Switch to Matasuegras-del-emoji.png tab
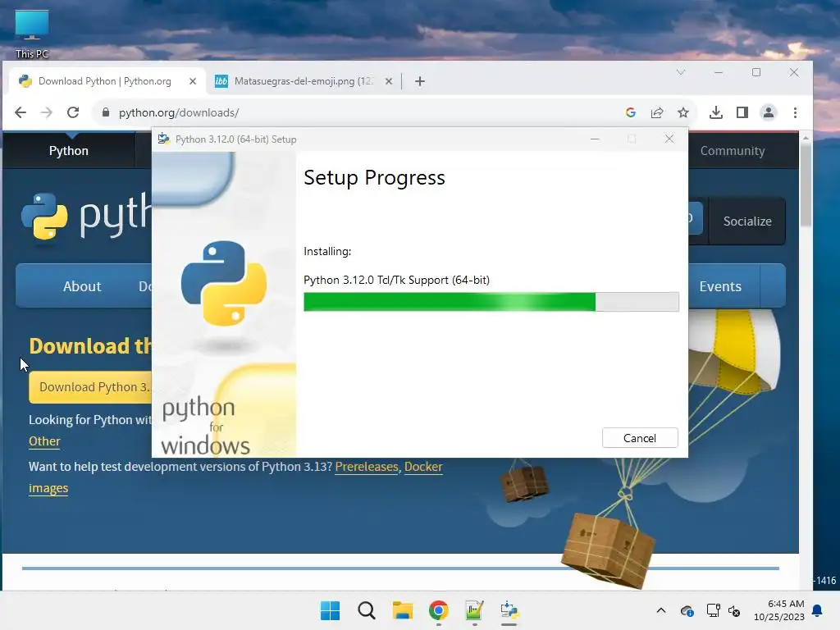This screenshot has width=840, height=630. tap(304, 81)
